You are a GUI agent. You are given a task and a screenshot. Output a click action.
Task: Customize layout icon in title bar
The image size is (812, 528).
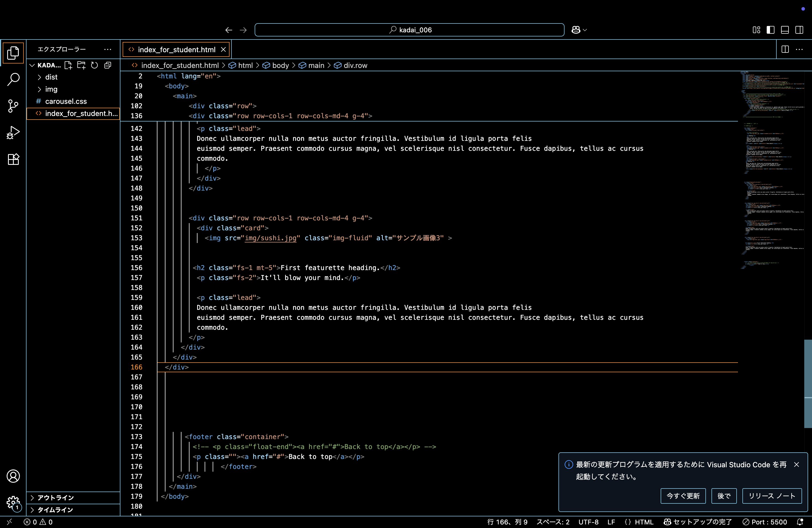tap(756, 30)
